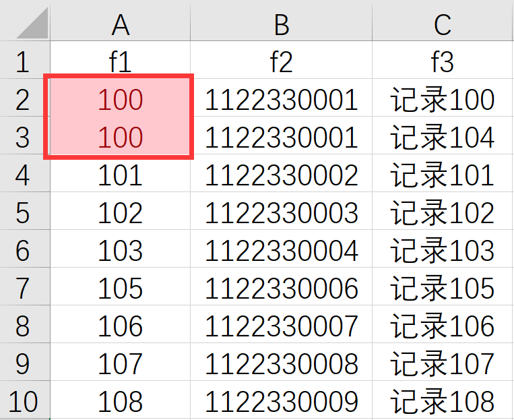514x420 pixels.
Task: Select column A header
Action: (x=120, y=25)
